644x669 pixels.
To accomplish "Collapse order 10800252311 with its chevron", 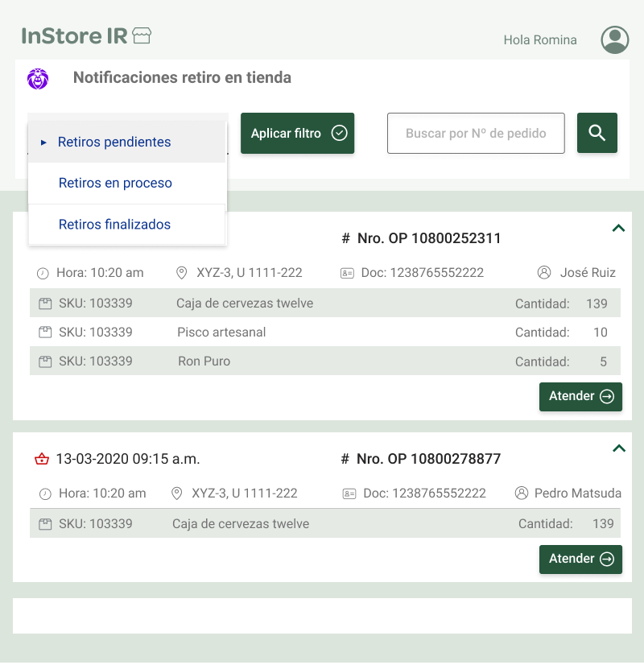I will (618, 228).
